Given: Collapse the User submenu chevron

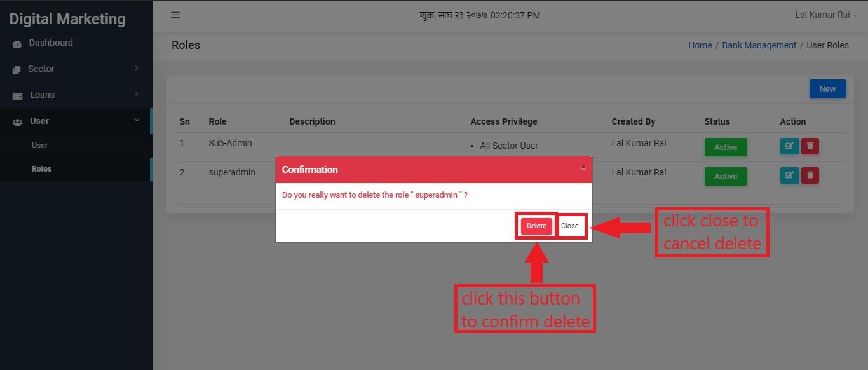Looking at the screenshot, I should [136, 120].
